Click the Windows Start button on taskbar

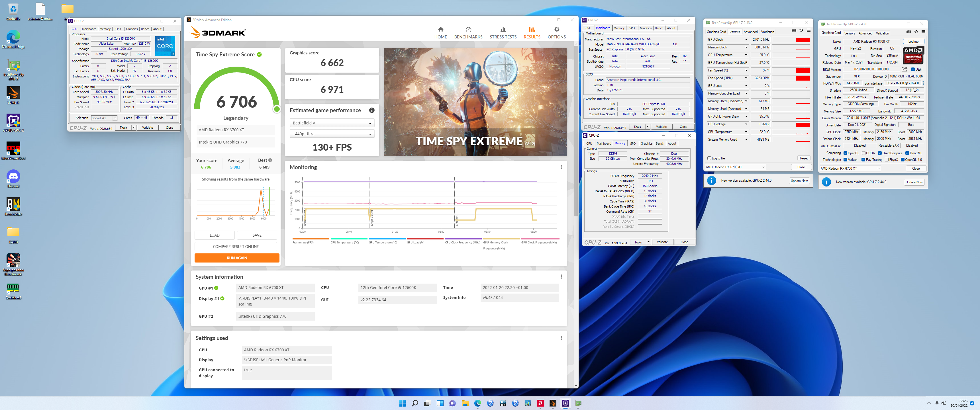(402, 403)
